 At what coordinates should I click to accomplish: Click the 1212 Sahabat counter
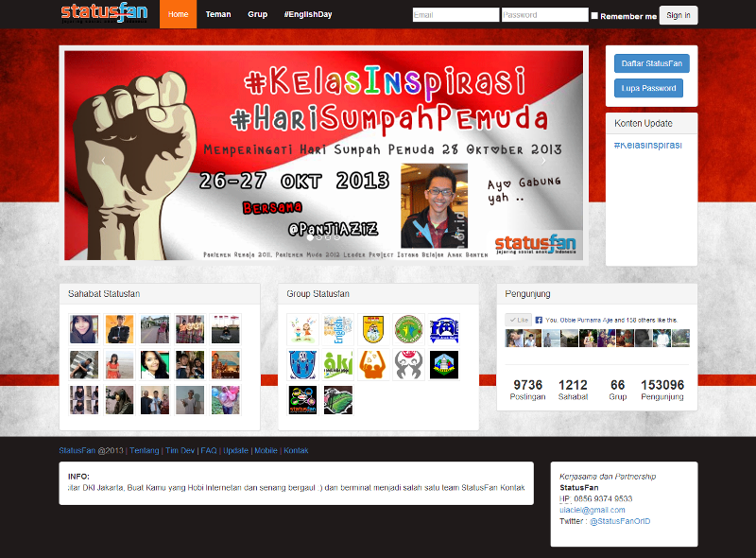click(x=573, y=390)
